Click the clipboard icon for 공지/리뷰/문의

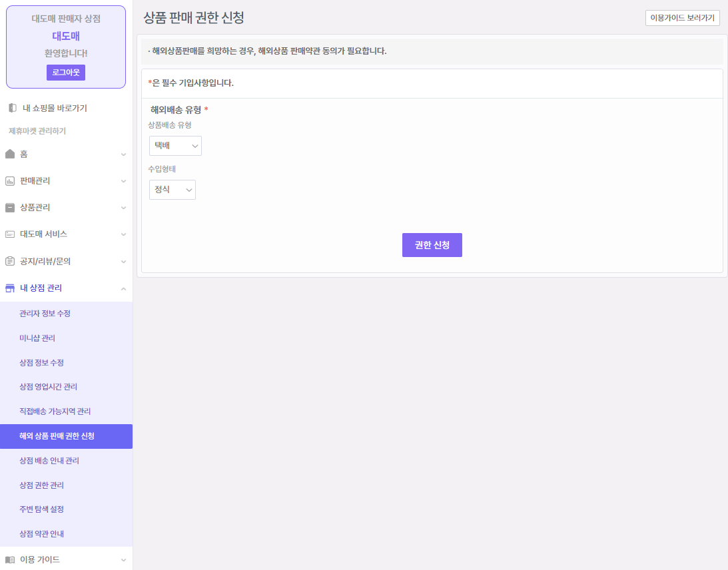10,261
